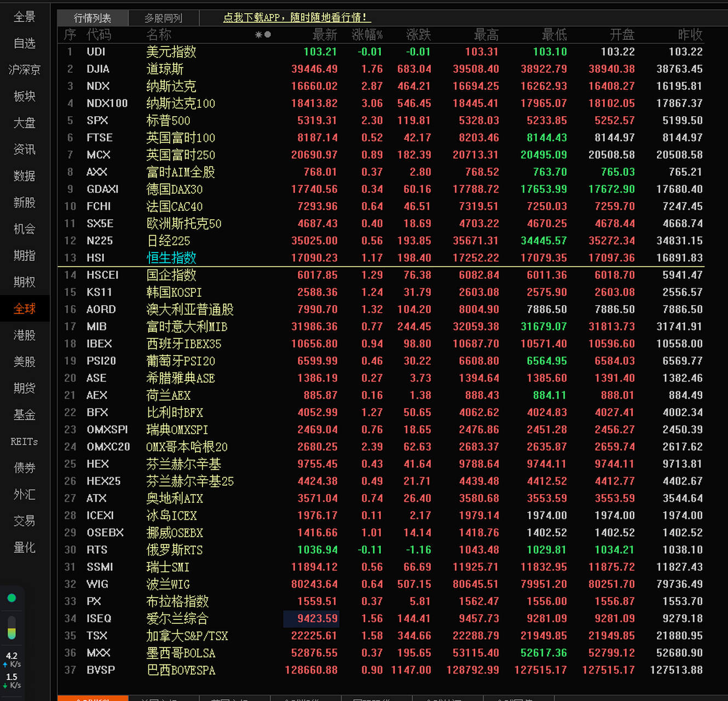Sort by the 昨收 column header
The height and width of the screenshot is (701, 728).
click(x=690, y=35)
